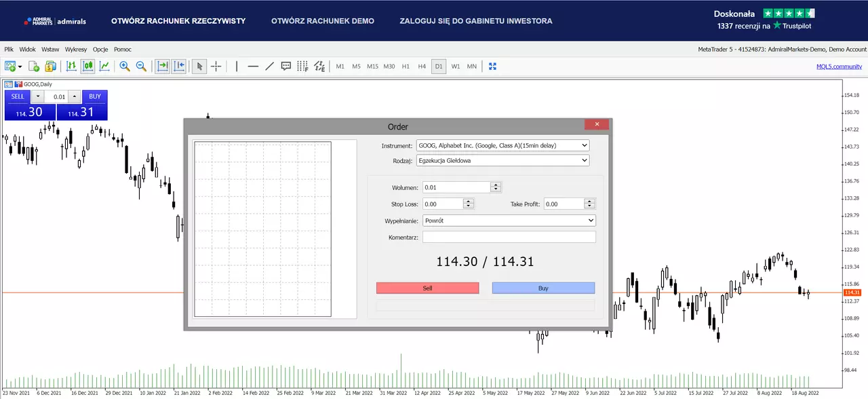Open the MQL5.community link

tap(840, 66)
